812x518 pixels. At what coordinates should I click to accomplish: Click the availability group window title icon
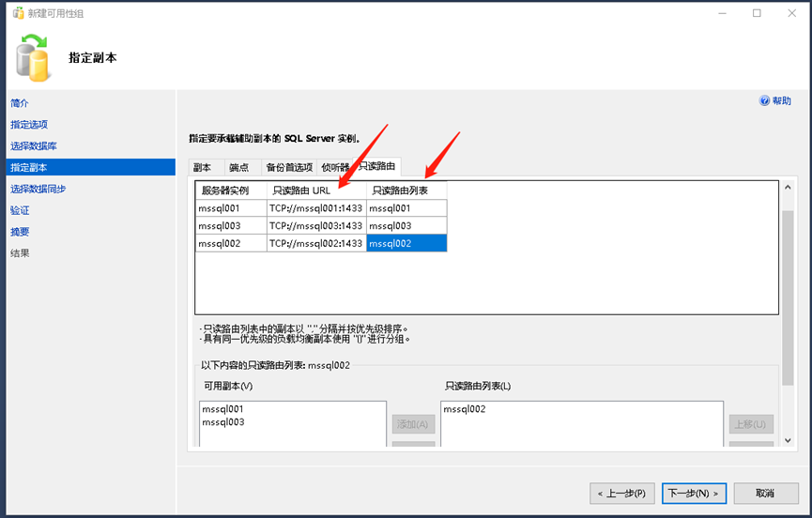click(x=18, y=13)
